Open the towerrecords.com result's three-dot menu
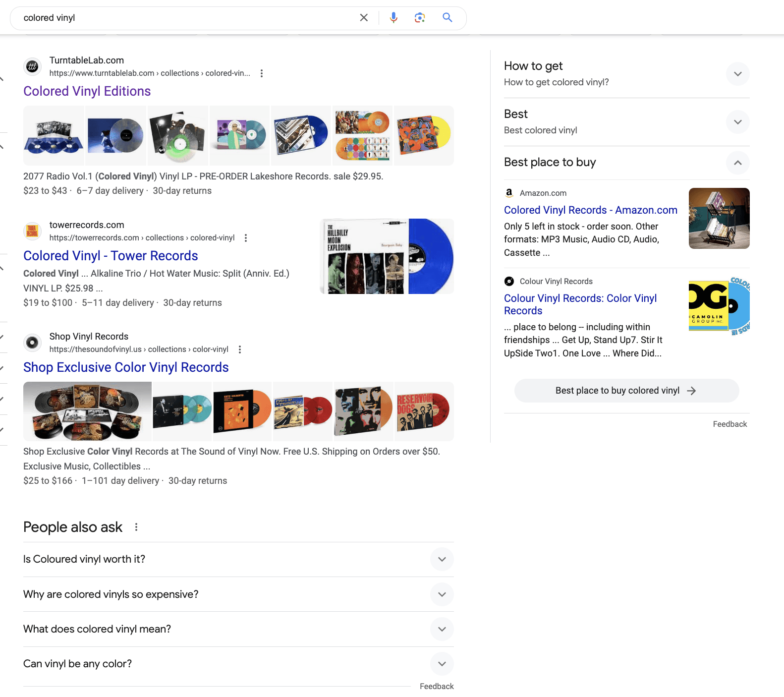 coord(246,238)
